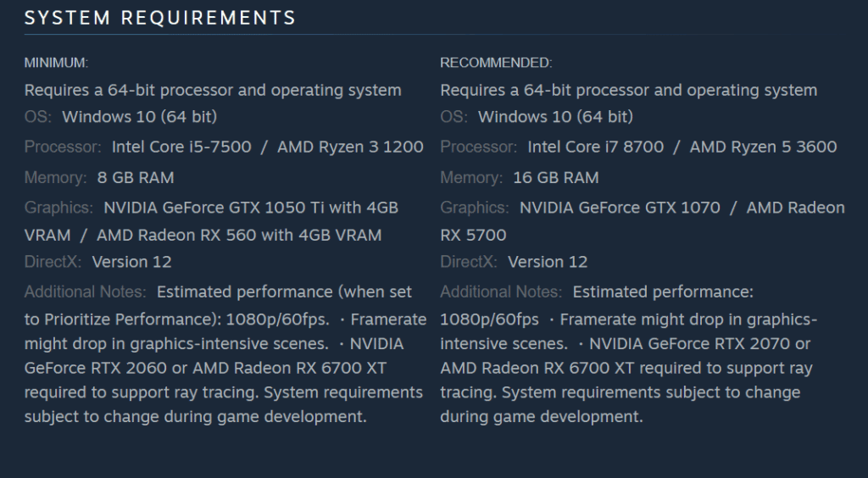Screen dimensions: 868x478
Task: Click recommended Additional Notes label
Action: pyautogui.click(x=501, y=292)
